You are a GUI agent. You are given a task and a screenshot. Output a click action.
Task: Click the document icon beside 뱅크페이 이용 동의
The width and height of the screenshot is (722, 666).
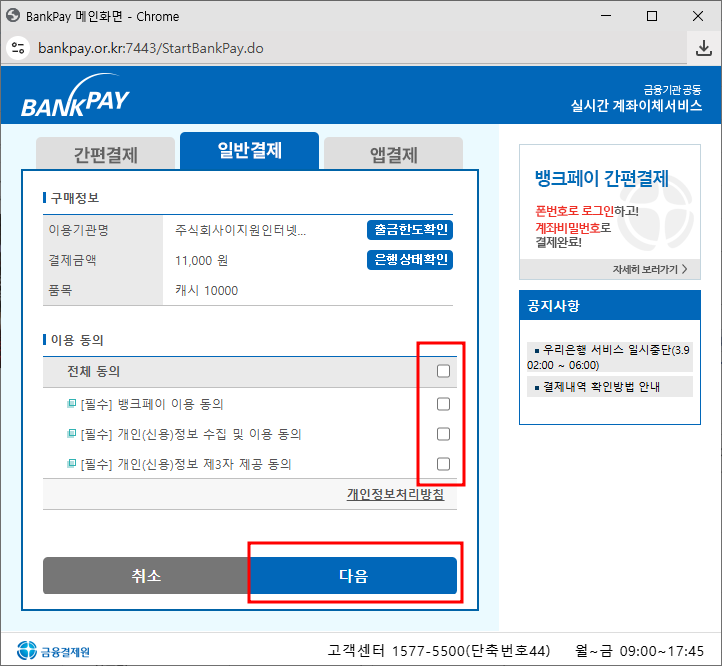pos(71,404)
